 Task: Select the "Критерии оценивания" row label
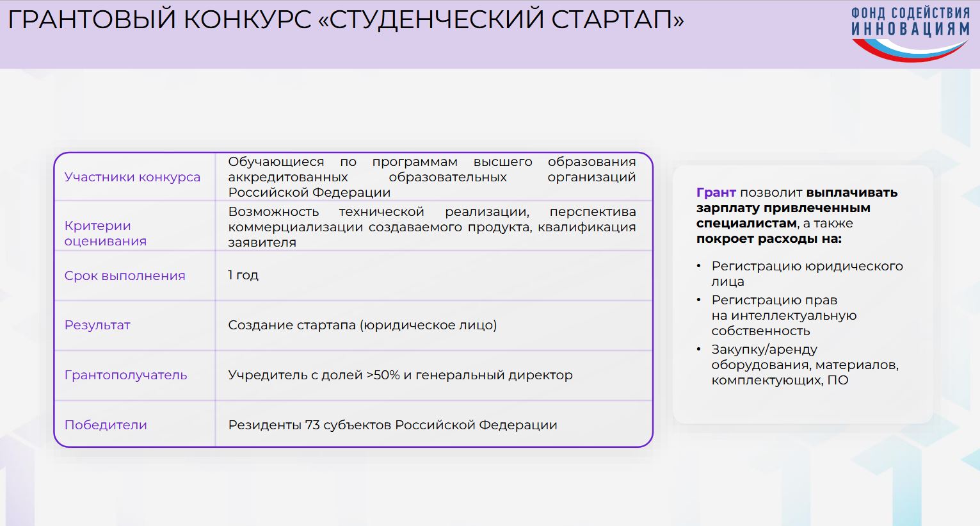(x=106, y=233)
